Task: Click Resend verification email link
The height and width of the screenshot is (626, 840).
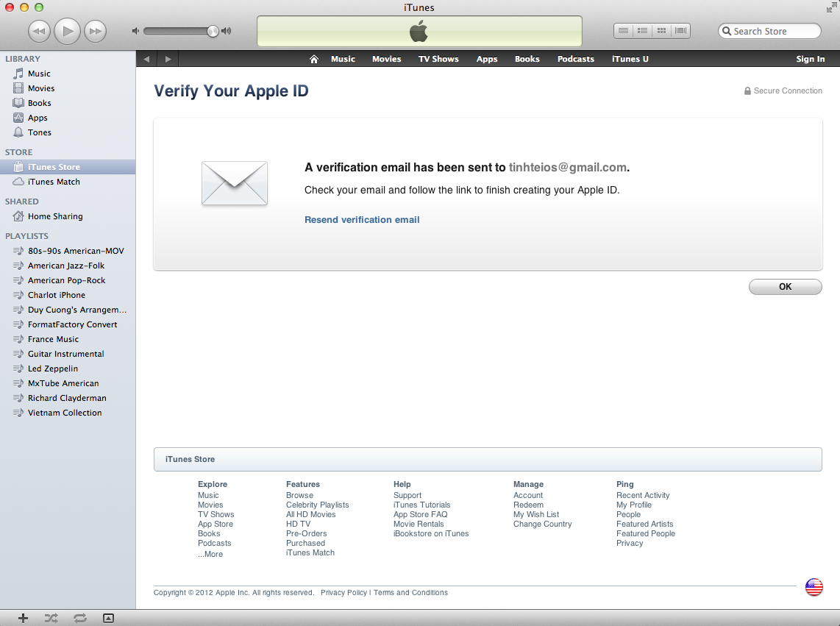Action: tap(362, 220)
